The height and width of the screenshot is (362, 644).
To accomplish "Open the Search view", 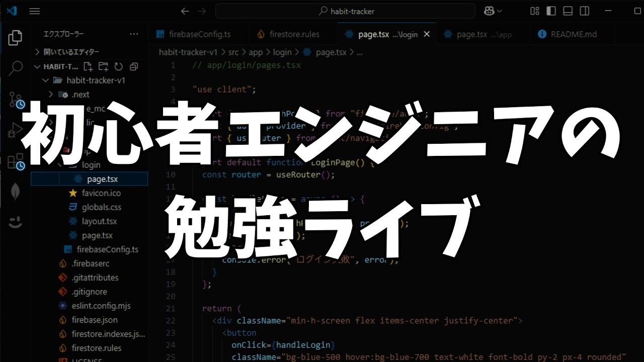I will [x=15, y=68].
